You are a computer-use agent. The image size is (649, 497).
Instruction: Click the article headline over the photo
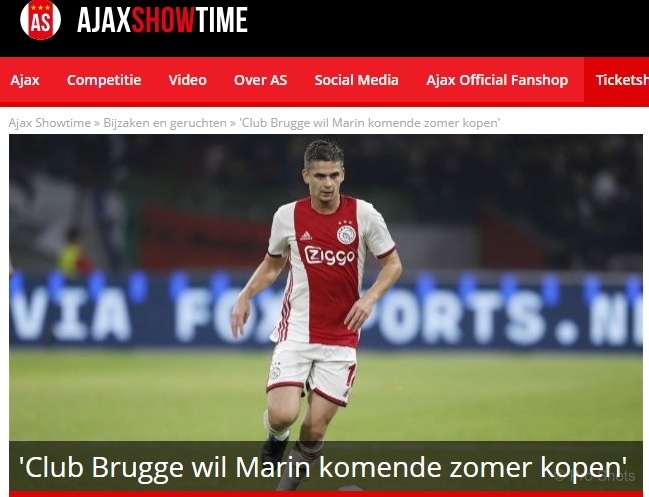pos(323,467)
